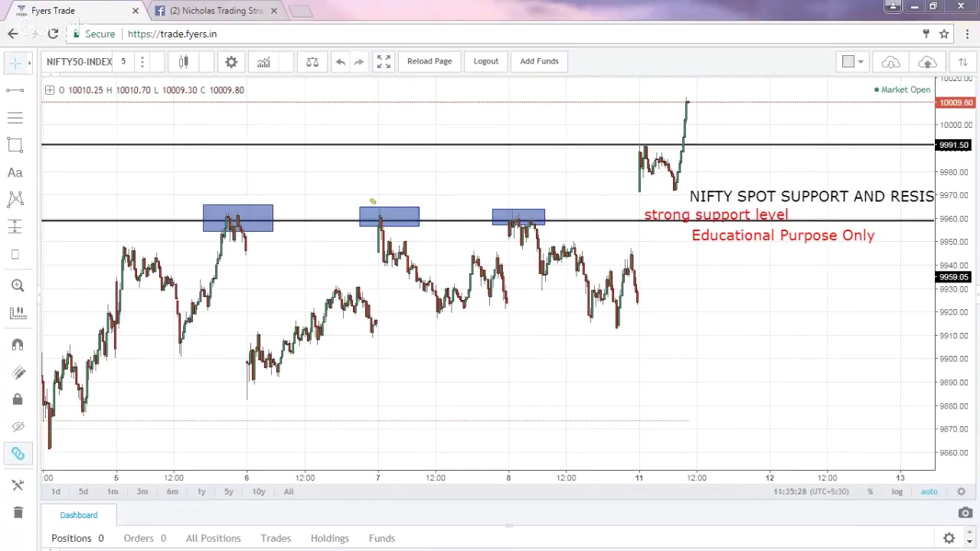The height and width of the screenshot is (551, 980).
Task: Select the rectangle shape tool
Action: [15, 145]
